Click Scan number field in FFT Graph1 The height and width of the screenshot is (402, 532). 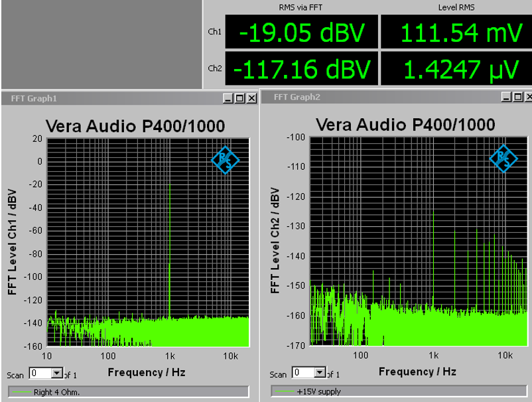tap(40, 373)
